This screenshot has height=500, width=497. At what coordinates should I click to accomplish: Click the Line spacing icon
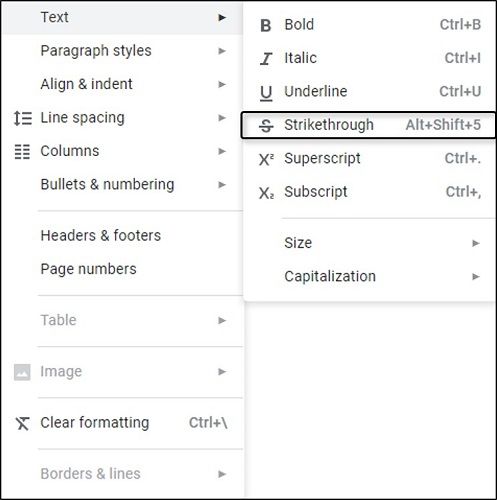coord(23,118)
